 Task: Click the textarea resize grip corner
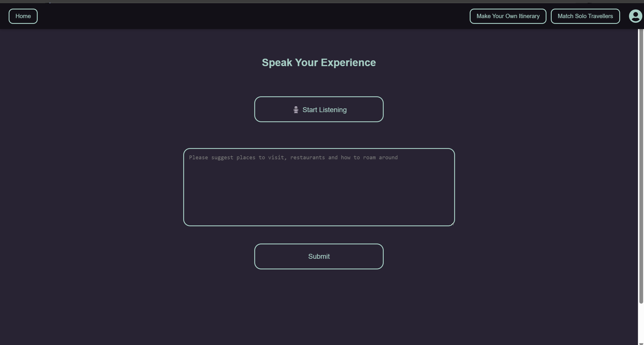[452, 224]
